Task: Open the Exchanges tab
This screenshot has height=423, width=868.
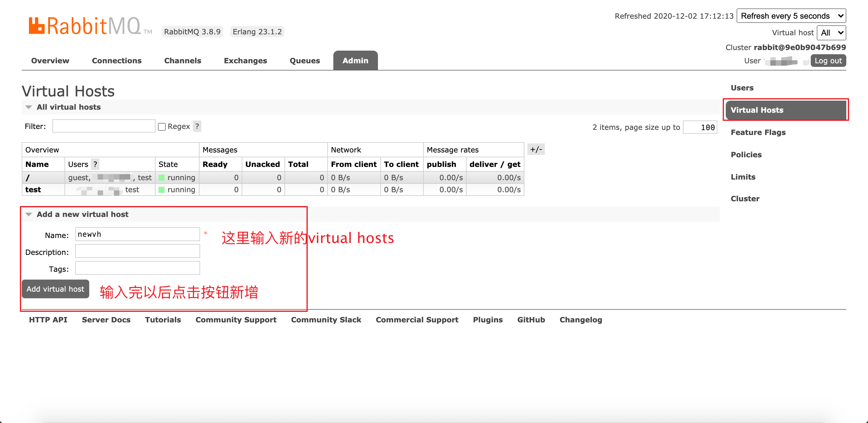Action: [x=245, y=61]
